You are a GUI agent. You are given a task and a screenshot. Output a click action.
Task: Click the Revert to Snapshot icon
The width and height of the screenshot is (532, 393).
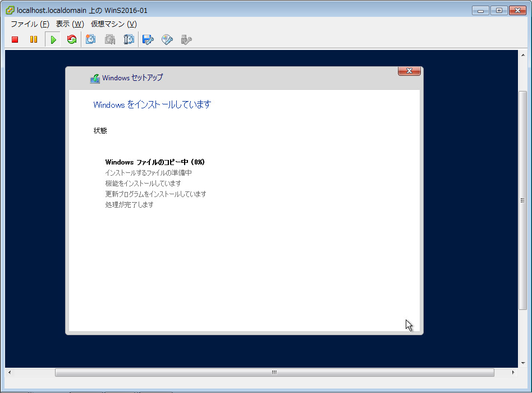tap(110, 39)
